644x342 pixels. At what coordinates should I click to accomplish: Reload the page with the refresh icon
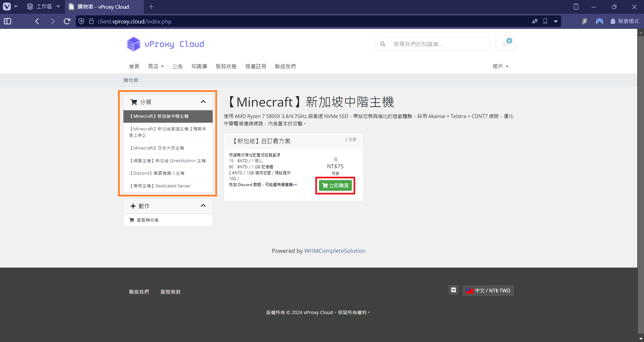67,21
